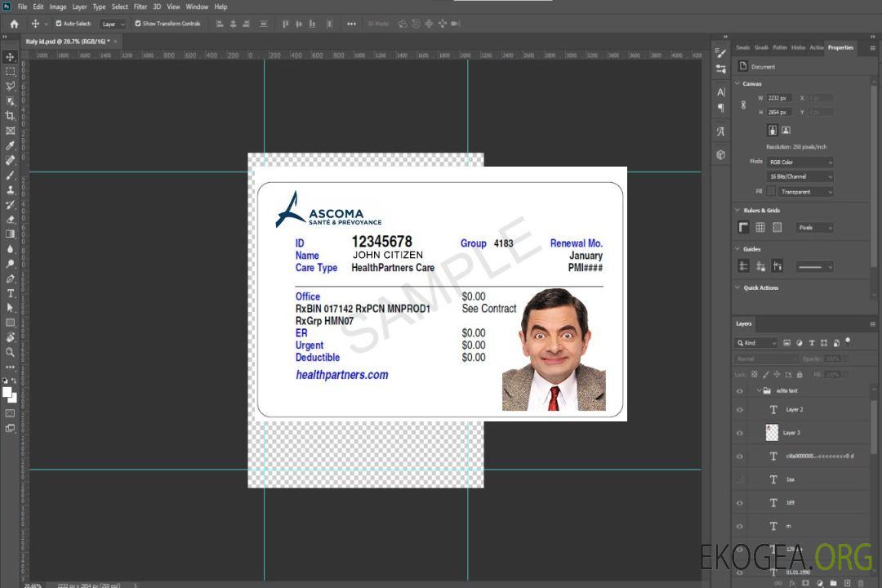This screenshot has height=588, width=882.
Task: Open the Mode RGB Color dropdown
Action: (x=800, y=162)
